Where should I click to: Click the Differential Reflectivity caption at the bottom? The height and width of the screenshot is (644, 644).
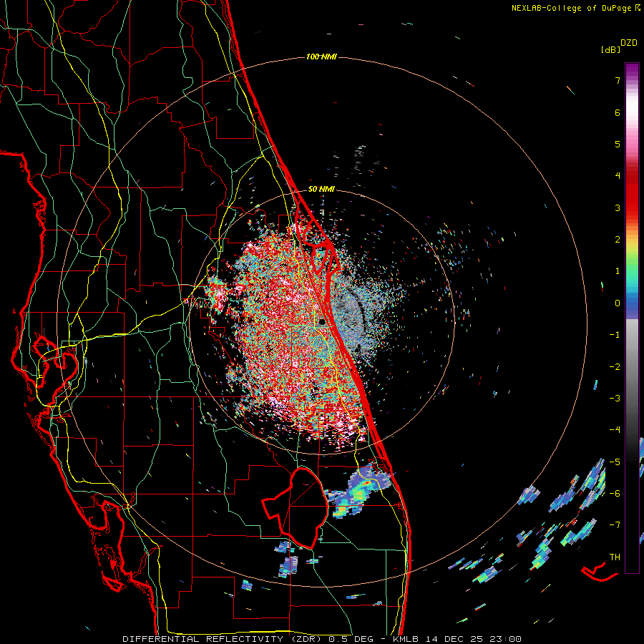coord(321,639)
